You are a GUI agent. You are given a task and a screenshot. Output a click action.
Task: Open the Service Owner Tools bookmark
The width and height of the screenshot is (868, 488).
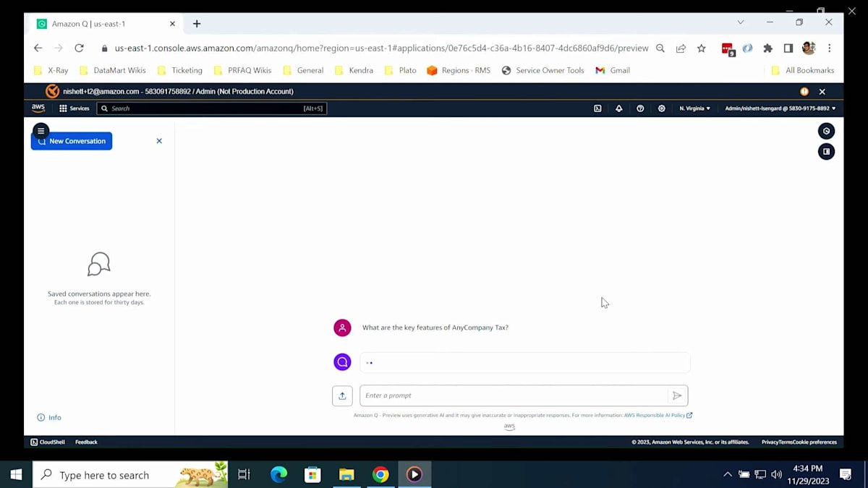click(542, 70)
